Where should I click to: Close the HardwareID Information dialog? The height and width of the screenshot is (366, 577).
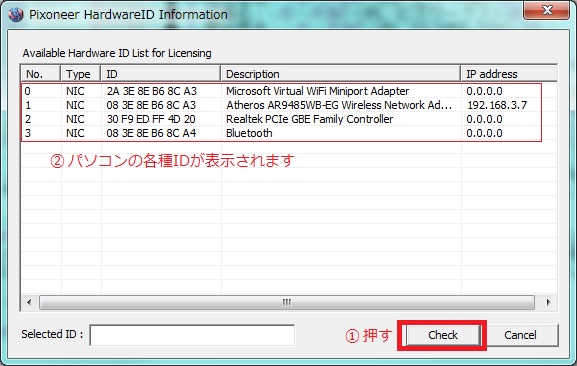coord(546,10)
